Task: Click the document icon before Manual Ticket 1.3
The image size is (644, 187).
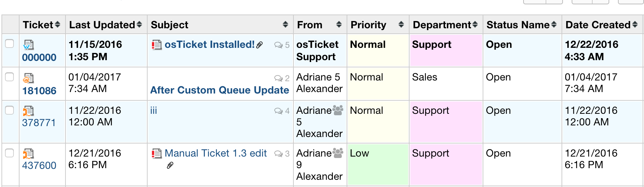Action: (x=157, y=154)
